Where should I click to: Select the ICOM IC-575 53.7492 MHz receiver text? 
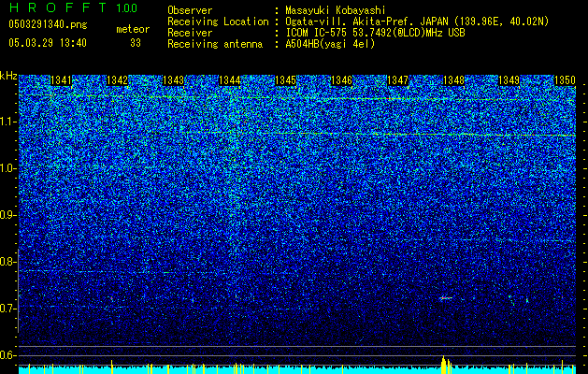click(375, 33)
